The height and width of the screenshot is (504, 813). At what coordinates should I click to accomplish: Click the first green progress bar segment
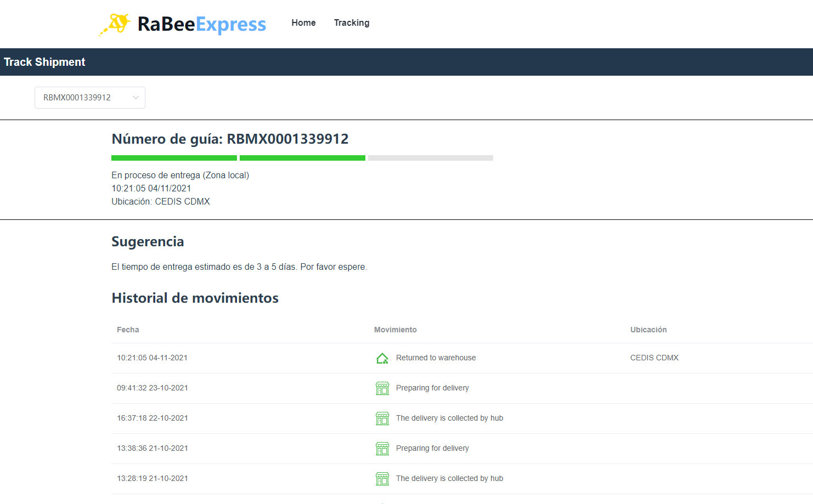tap(174, 158)
